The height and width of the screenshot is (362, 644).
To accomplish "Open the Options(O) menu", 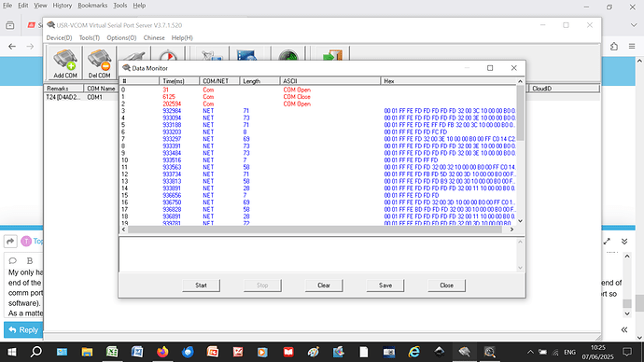I will 121,37.
